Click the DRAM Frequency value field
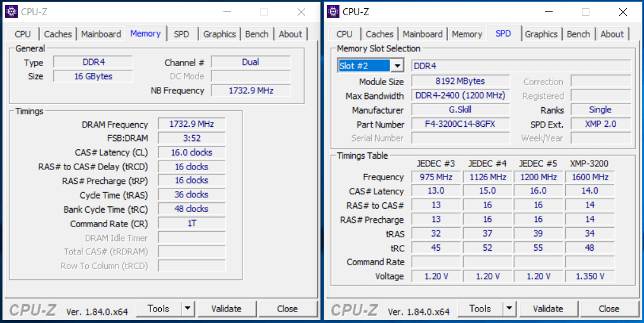Image resolution: width=644 pixels, height=323 pixels. click(192, 124)
